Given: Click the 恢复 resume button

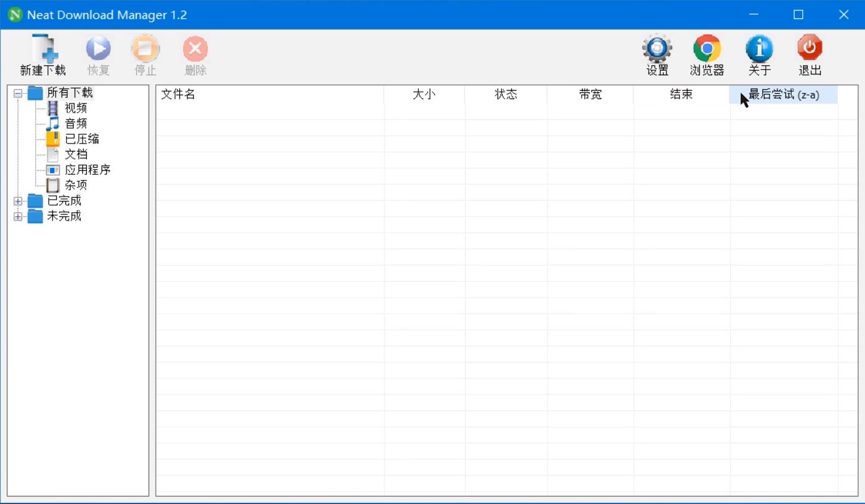Looking at the screenshot, I should pyautogui.click(x=98, y=55).
